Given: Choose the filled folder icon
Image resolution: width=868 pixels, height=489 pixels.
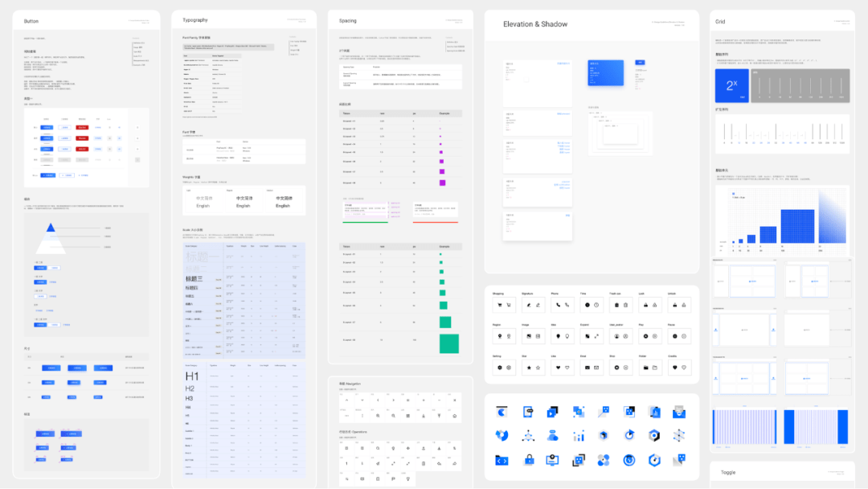Looking at the screenshot, I should pos(645,368).
